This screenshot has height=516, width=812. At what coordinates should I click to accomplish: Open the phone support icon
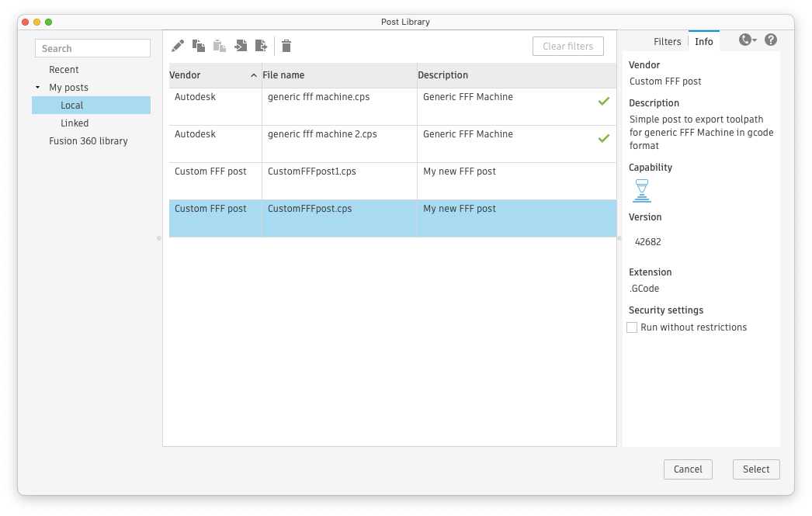[x=743, y=39]
